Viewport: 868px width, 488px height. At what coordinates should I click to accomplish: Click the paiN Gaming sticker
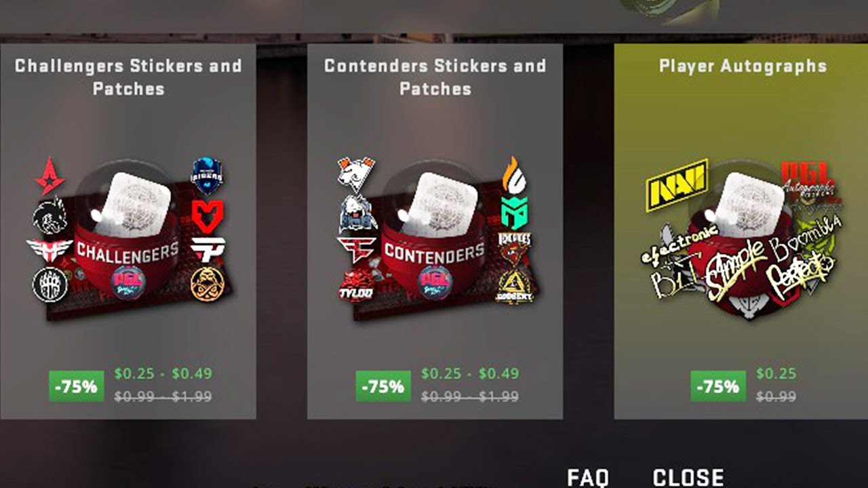208,250
